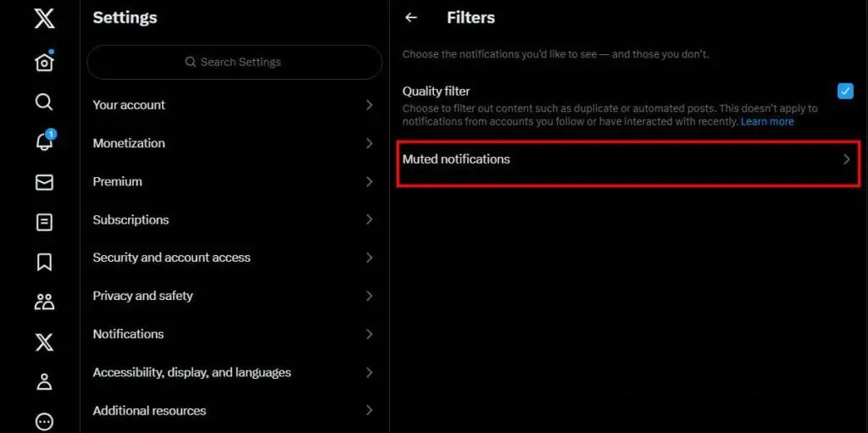
Task: Go back using the Filters arrow
Action: pos(411,18)
